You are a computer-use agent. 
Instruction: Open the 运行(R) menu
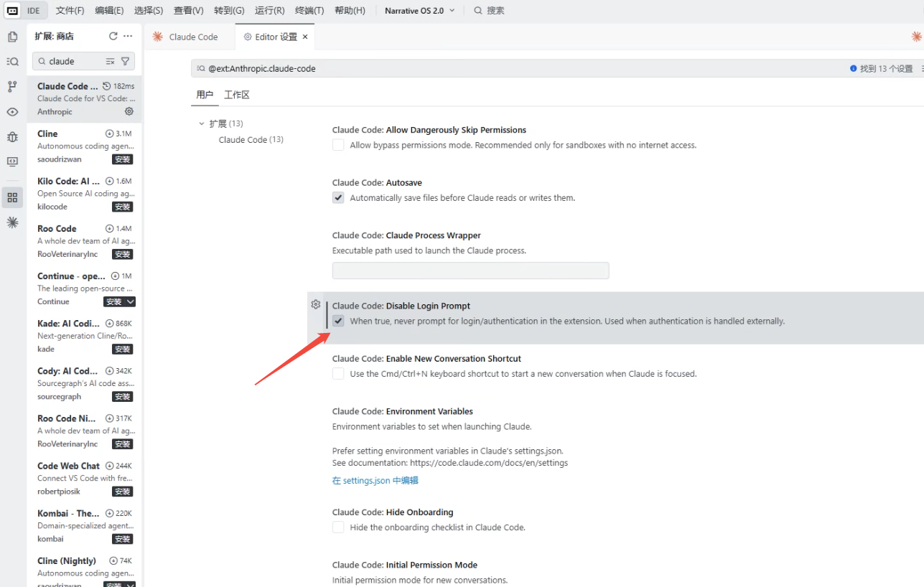(270, 11)
